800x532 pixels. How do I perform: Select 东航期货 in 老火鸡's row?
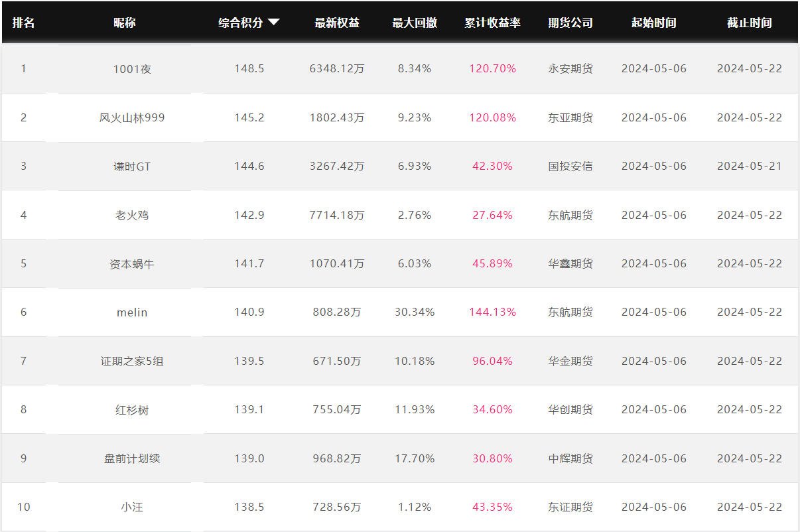[x=570, y=215]
